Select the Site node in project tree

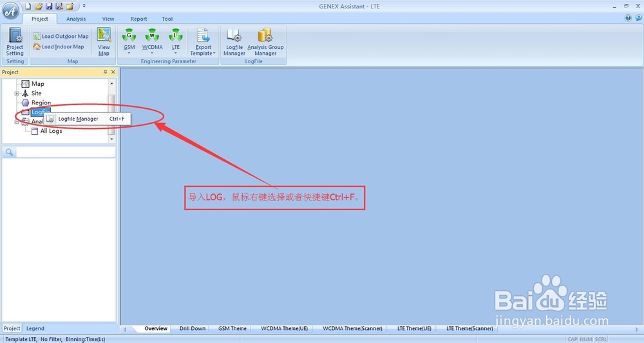click(x=37, y=93)
